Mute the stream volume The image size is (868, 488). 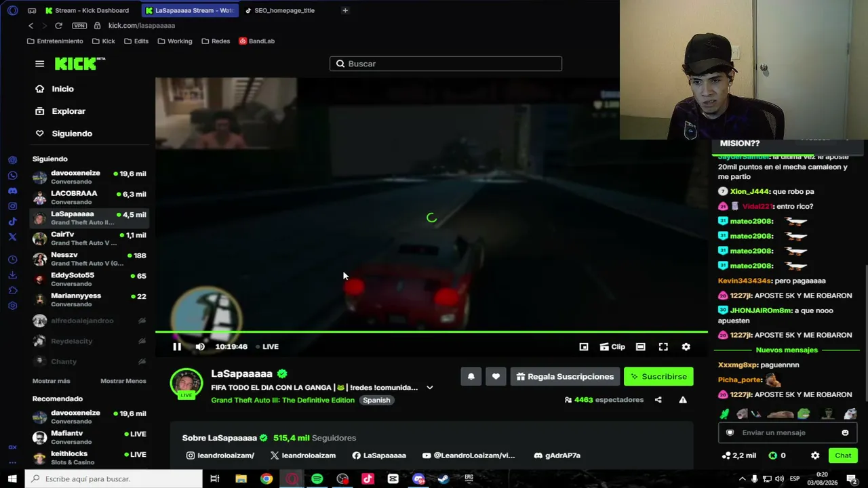[200, 346]
